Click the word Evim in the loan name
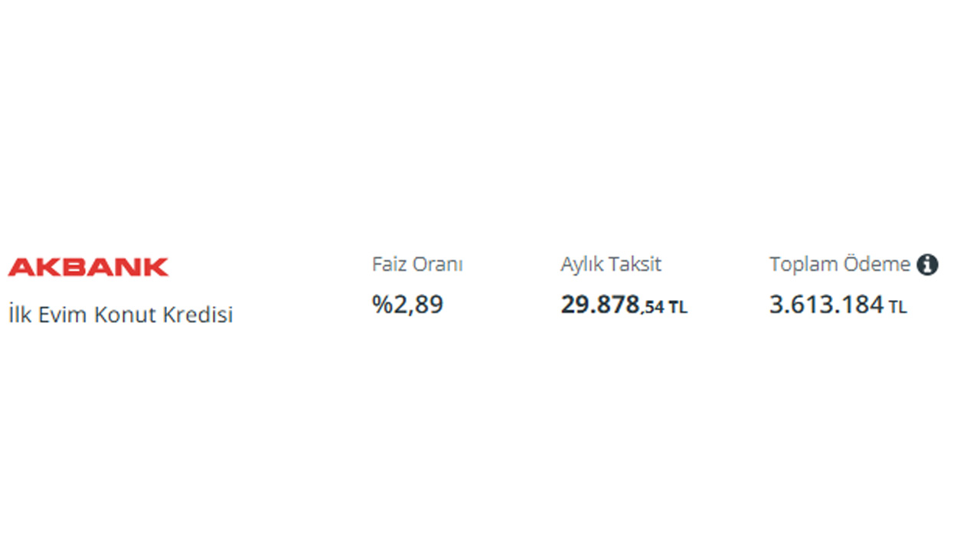The image size is (980, 551). (60, 315)
